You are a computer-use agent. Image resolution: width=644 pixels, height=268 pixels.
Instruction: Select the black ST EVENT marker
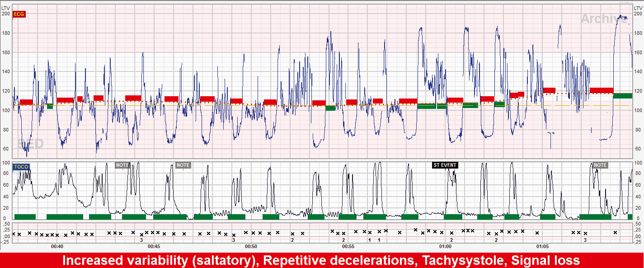[x=445, y=165]
